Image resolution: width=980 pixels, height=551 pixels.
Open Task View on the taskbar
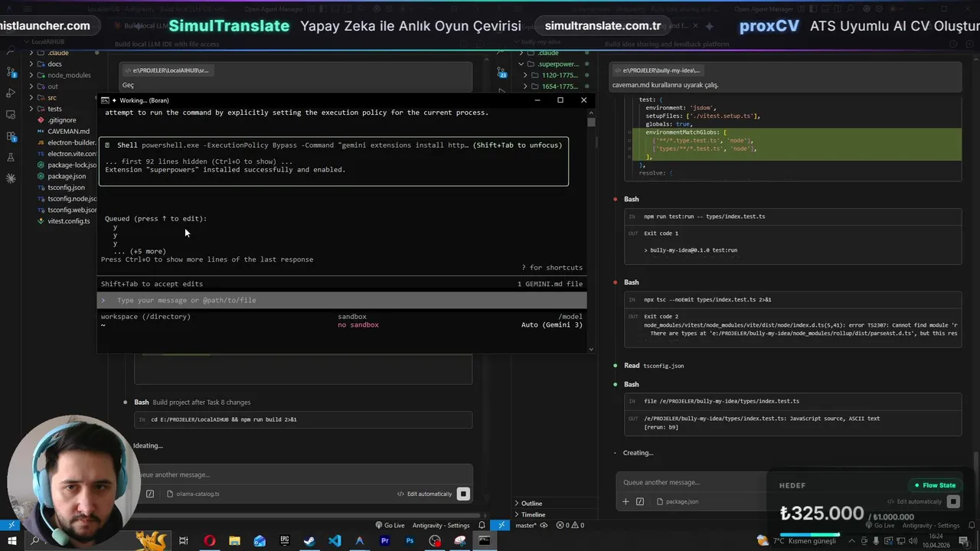[184, 541]
